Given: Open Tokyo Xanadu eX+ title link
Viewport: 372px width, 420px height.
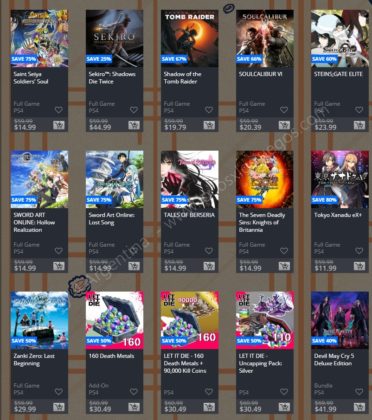Looking at the screenshot, I should [x=338, y=215].
